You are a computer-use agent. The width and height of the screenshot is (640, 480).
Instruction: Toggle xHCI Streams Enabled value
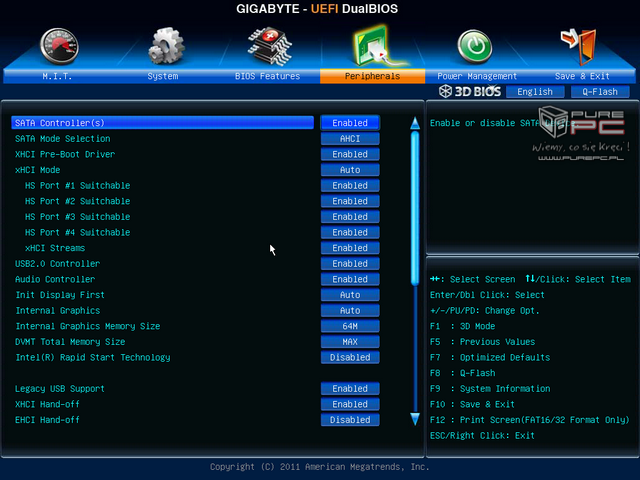pyautogui.click(x=350, y=248)
